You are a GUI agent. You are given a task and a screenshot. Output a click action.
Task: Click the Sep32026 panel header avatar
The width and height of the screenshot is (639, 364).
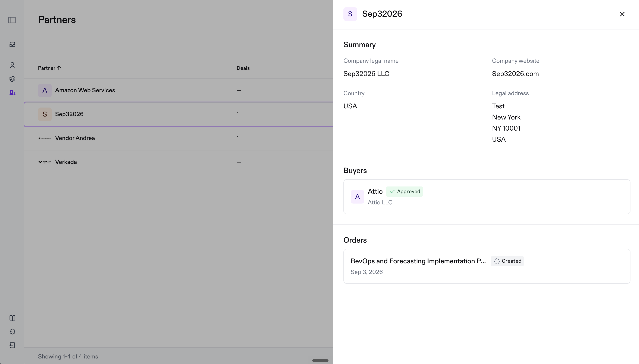350,14
